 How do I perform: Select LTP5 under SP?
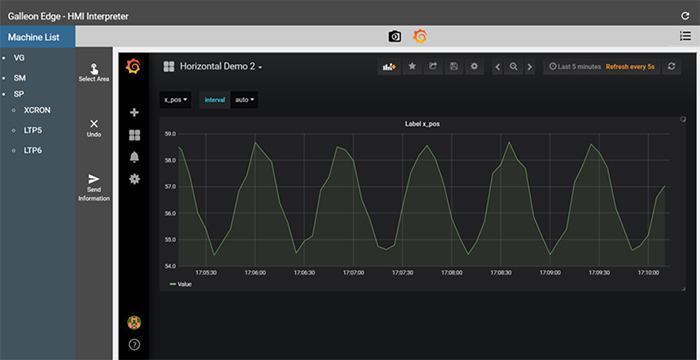pos(33,130)
